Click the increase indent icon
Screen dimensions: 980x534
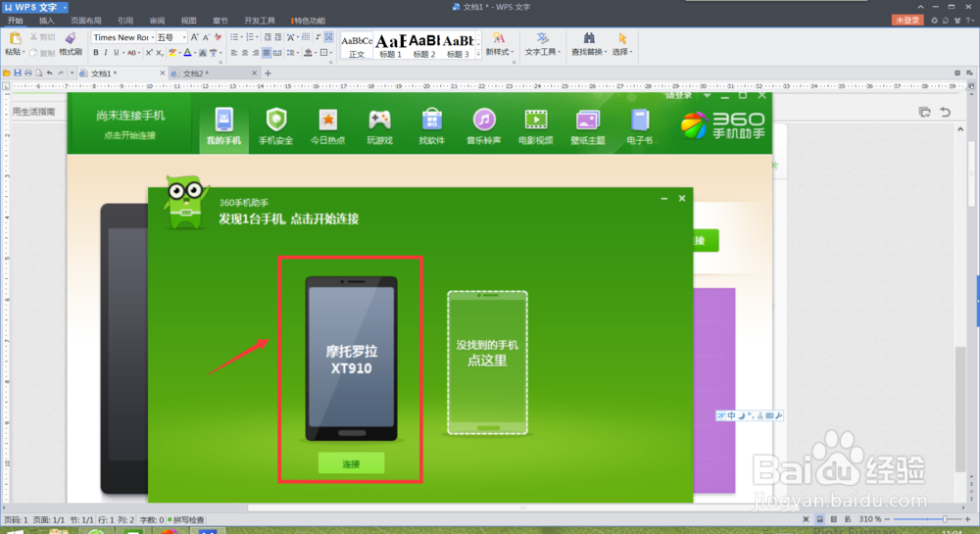(x=278, y=37)
